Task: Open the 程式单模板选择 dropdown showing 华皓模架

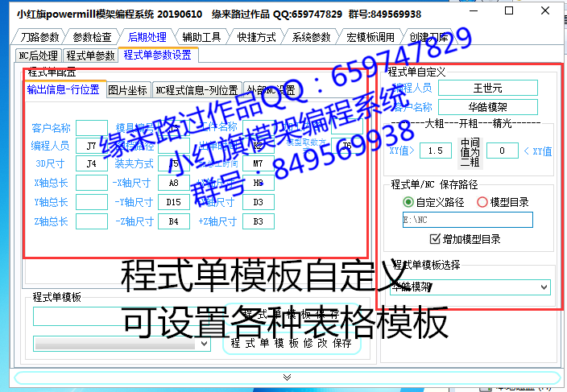Action: (470, 287)
